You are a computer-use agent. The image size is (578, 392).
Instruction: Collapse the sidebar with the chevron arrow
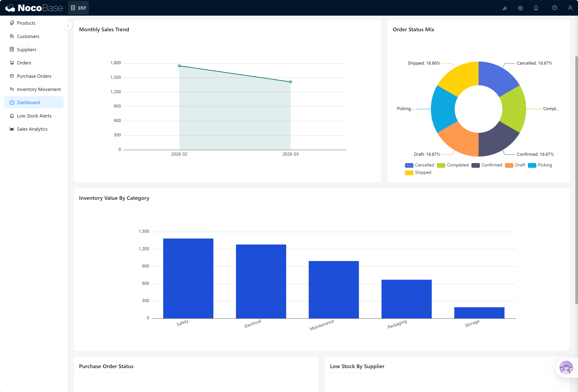[x=68, y=26]
